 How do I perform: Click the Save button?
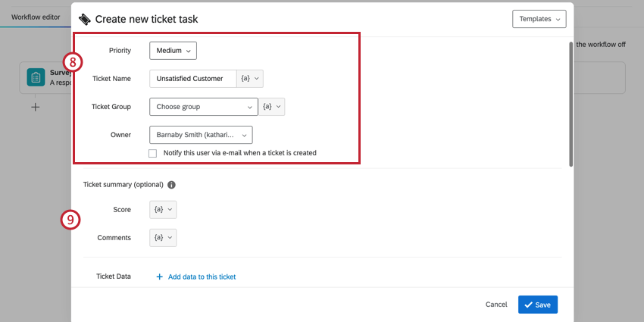click(x=538, y=305)
